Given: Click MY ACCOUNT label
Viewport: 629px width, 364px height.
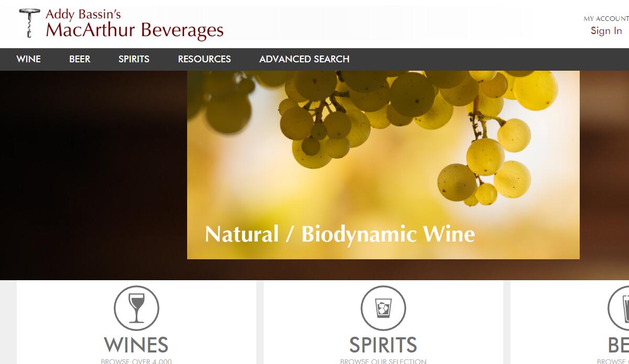Looking at the screenshot, I should [606, 18].
